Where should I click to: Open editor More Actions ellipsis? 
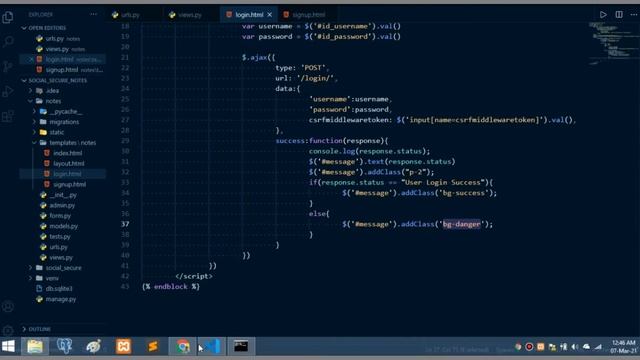pos(633,14)
